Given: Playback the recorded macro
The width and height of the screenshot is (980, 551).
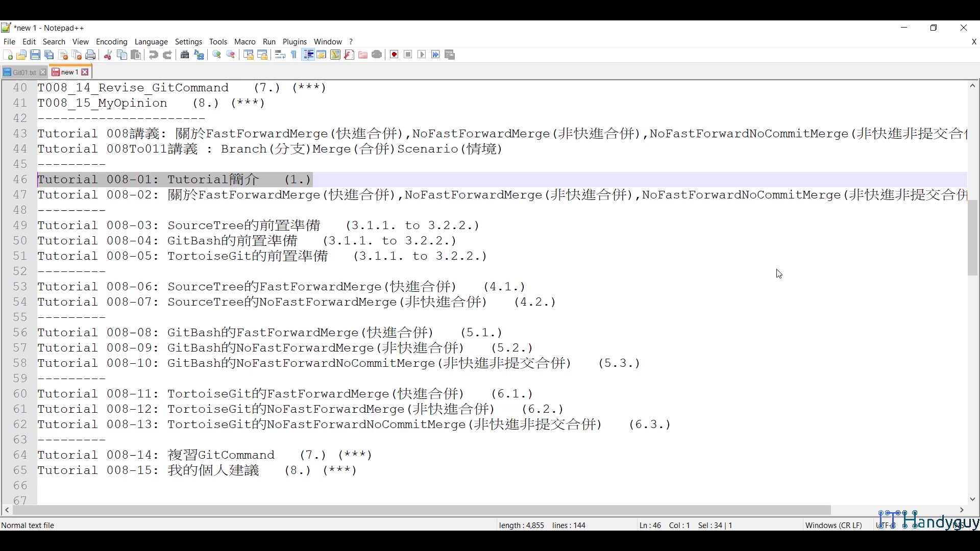Looking at the screenshot, I should tap(422, 55).
